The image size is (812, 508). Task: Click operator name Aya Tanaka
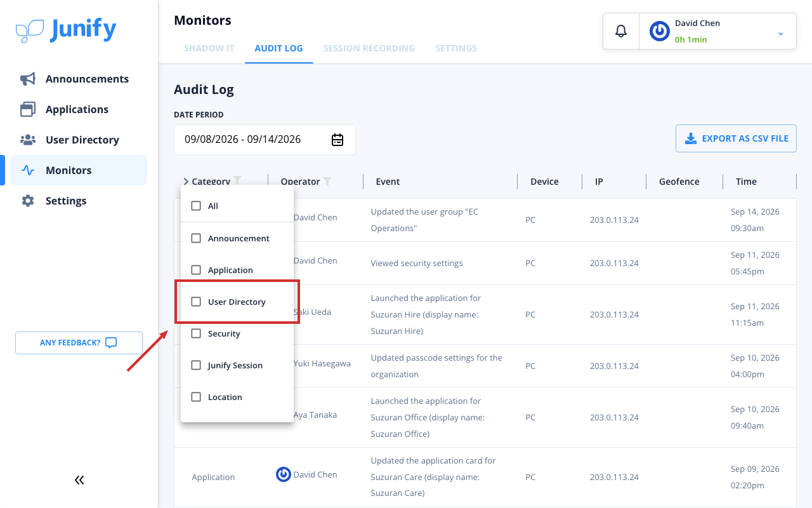tap(315, 415)
